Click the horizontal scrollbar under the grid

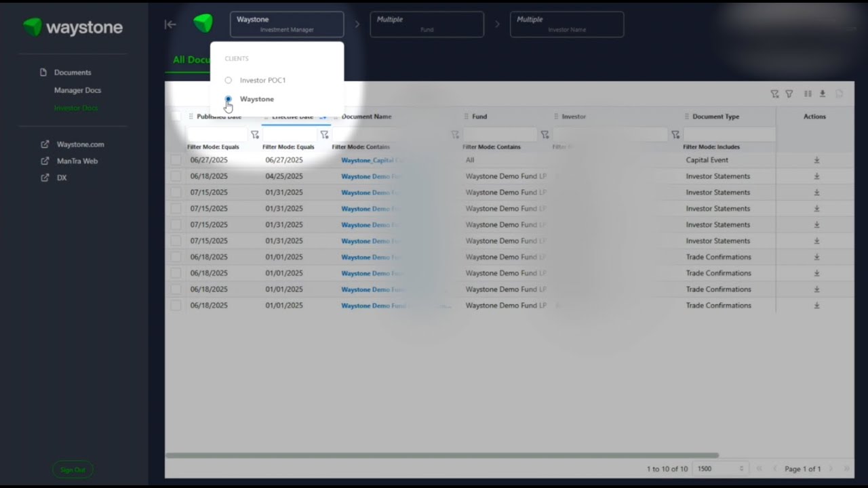coord(441,455)
